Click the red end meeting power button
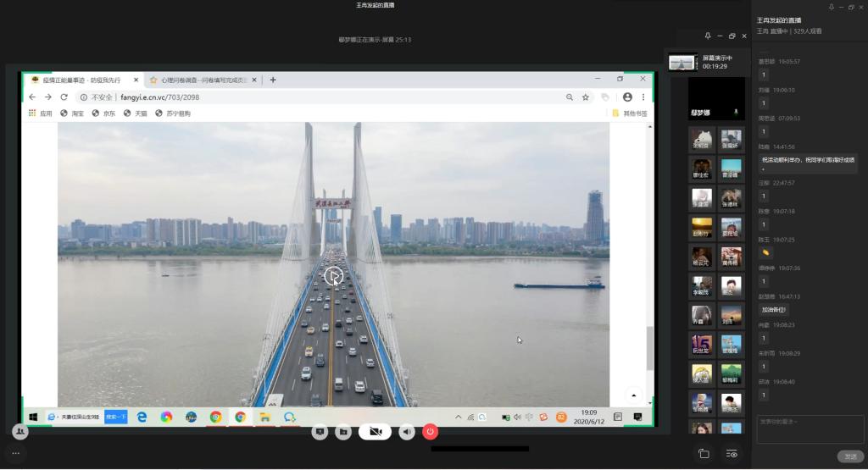 click(430, 432)
